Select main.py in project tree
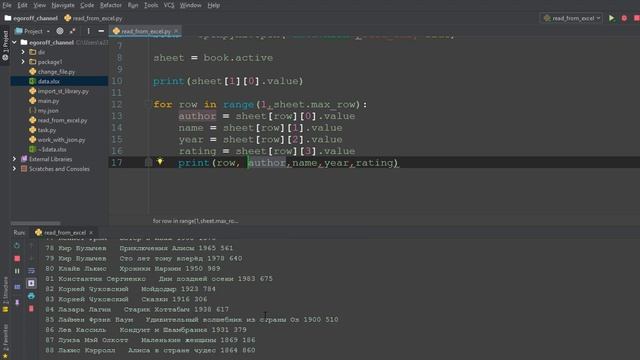The width and height of the screenshot is (640, 360). coord(48,101)
